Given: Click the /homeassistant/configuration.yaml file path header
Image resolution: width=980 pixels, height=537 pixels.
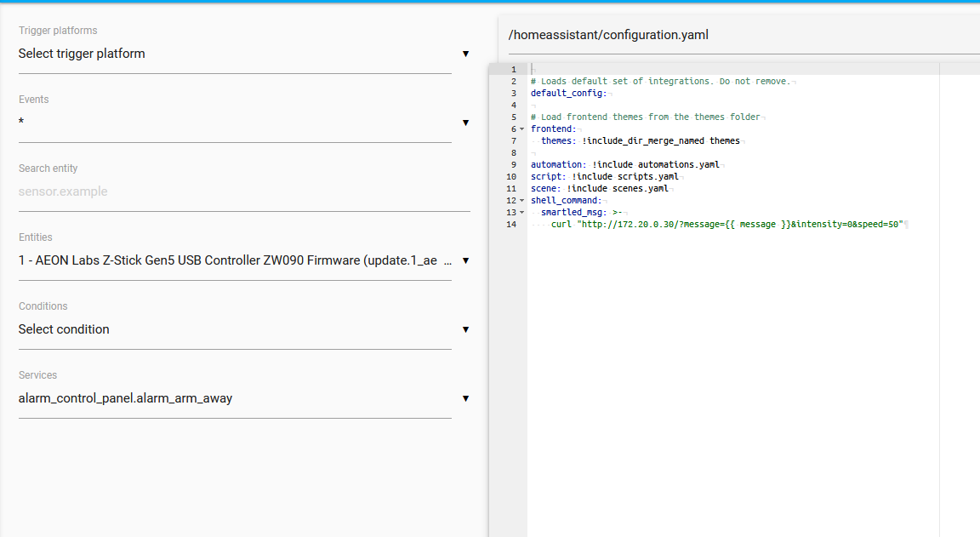Looking at the screenshot, I should 608,35.
